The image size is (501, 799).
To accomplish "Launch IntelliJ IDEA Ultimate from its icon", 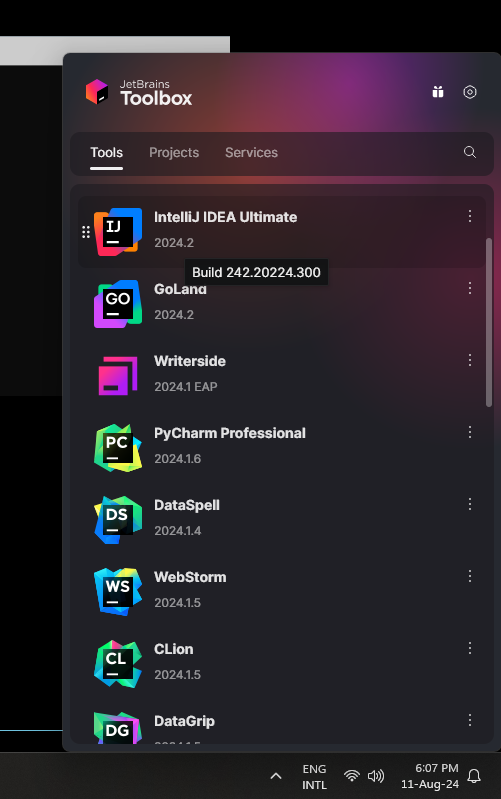I will [x=118, y=232].
